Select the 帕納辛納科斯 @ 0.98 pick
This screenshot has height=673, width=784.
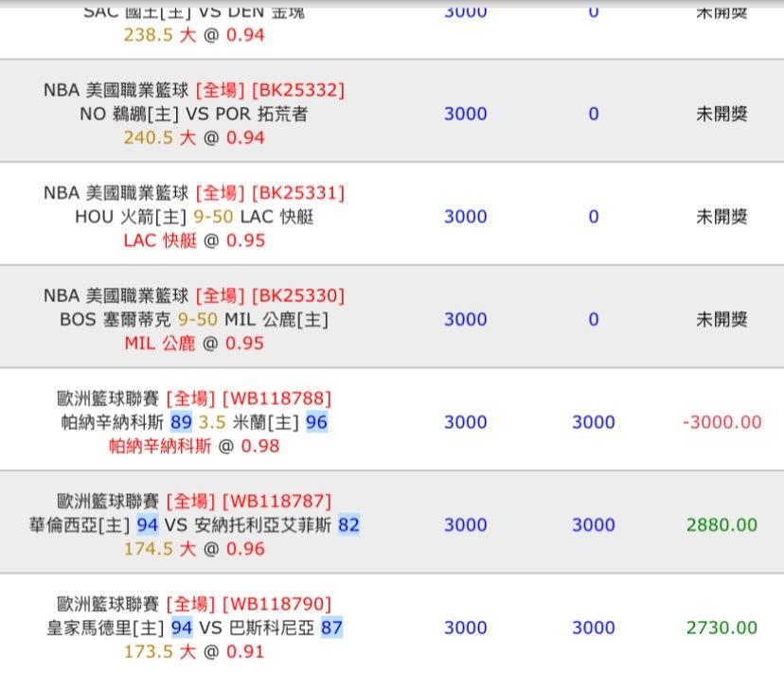point(194,446)
